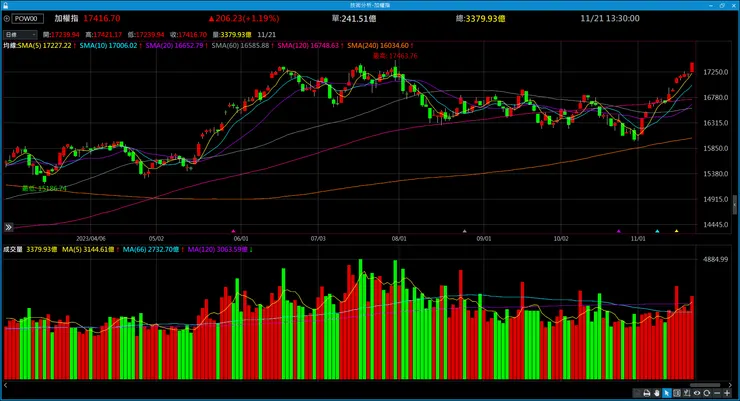
Task: Click the SMA(60) 16585.88 indicator label
Action: 242,46
